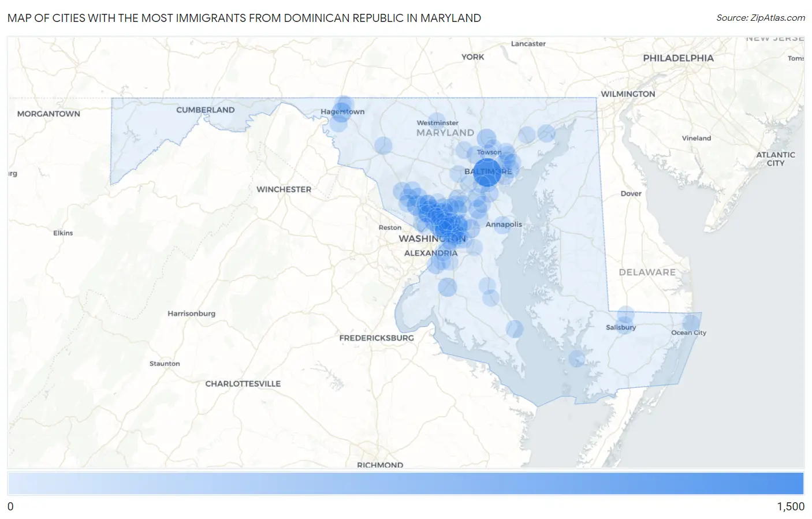Click the color gradient legend bar

pos(405,483)
